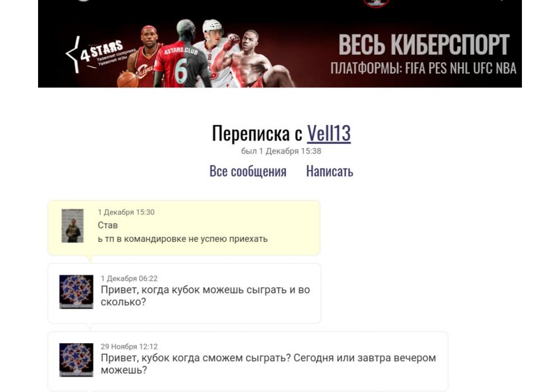Go to Все сообщения
Image resolution: width=560 pixels, height=392 pixels.
[x=248, y=171]
